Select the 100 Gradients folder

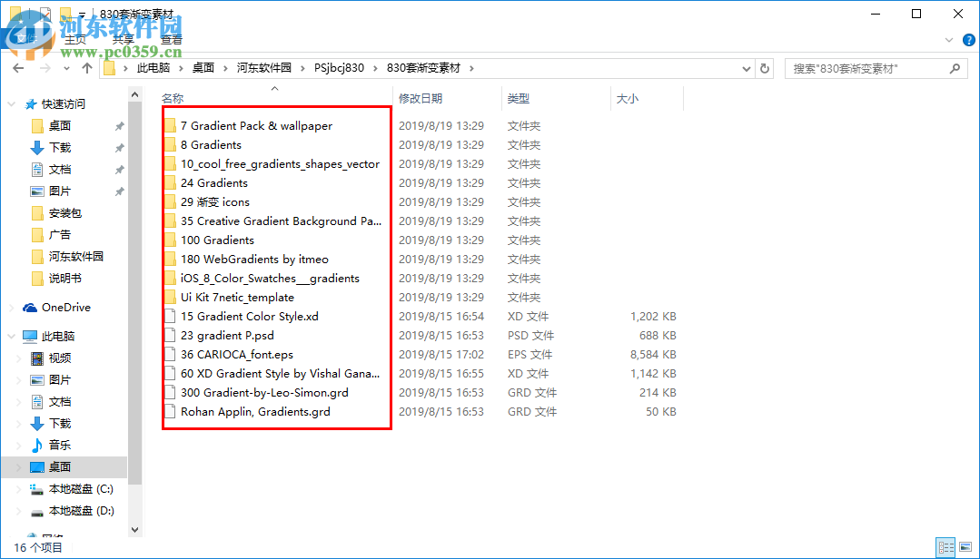point(216,240)
